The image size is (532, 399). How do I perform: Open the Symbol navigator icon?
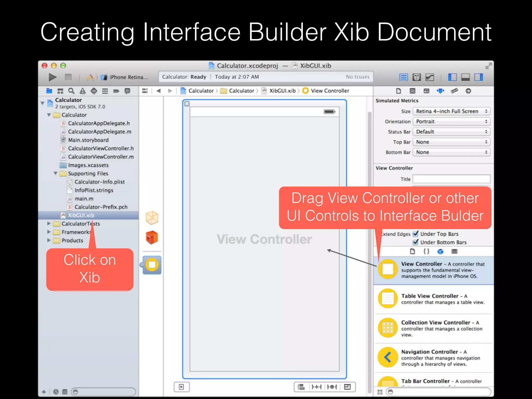pos(60,91)
